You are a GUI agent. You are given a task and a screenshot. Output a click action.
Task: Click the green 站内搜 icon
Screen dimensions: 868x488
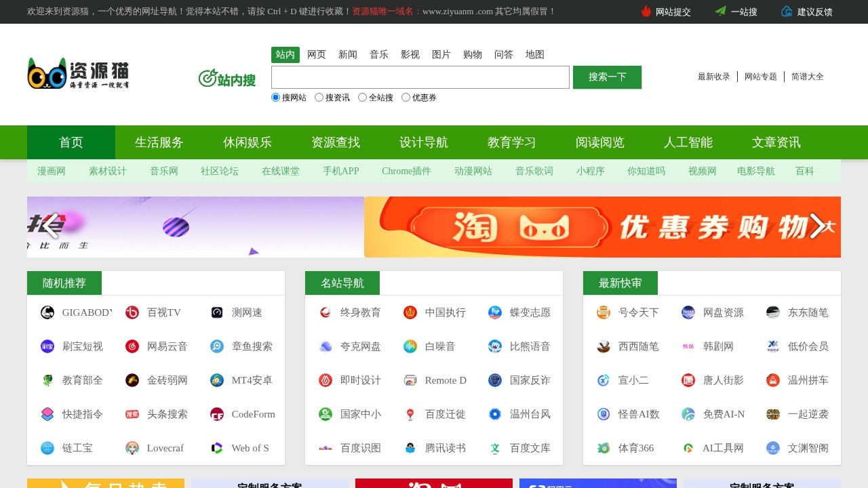(x=208, y=78)
